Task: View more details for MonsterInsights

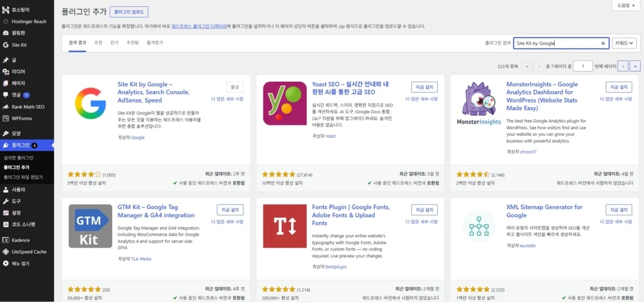Action: [616, 99]
